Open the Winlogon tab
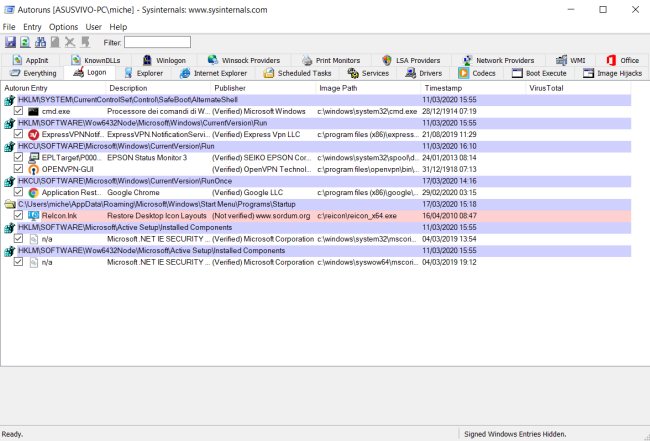This screenshot has width=650, height=441. 164,61
